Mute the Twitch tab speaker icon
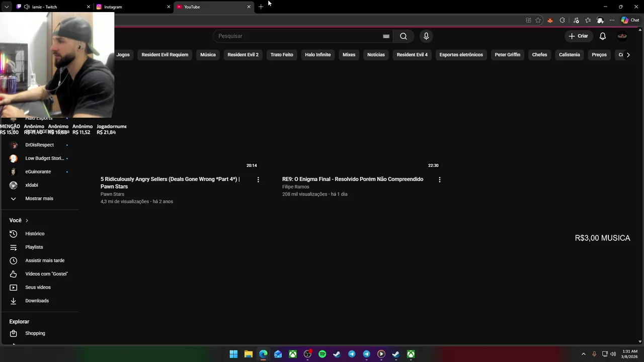Viewport: 644px width, 362px height. click(27, 7)
